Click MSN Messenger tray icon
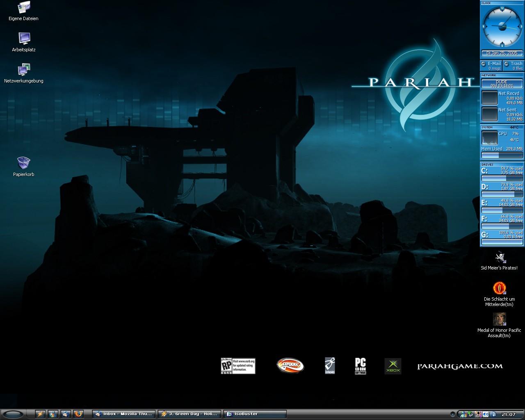Screen dimensions: 525x420 [463, 414]
